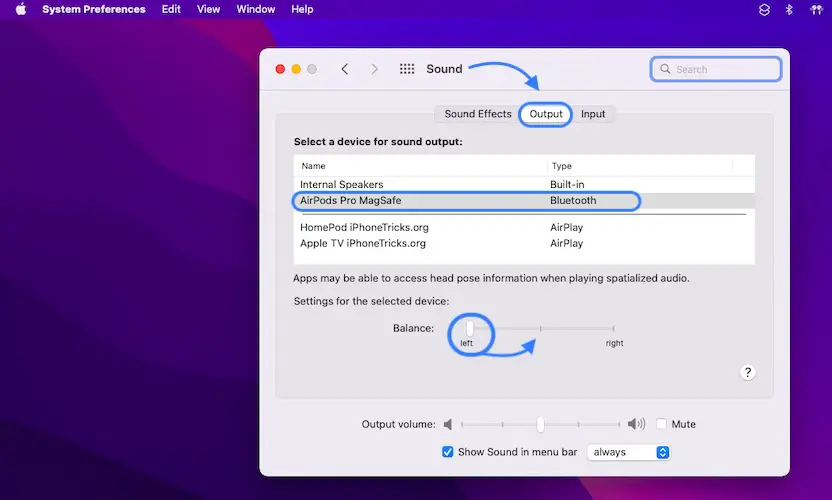Click the Bluetooth menu bar icon
This screenshot has width=832, height=500.
tap(788, 9)
